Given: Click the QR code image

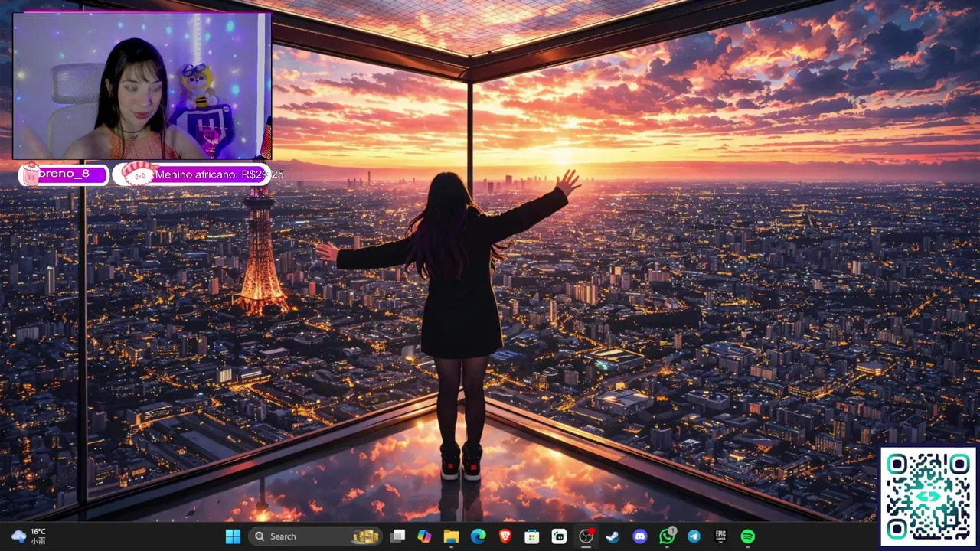Looking at the screenshot, I should [x=929, y=496].
